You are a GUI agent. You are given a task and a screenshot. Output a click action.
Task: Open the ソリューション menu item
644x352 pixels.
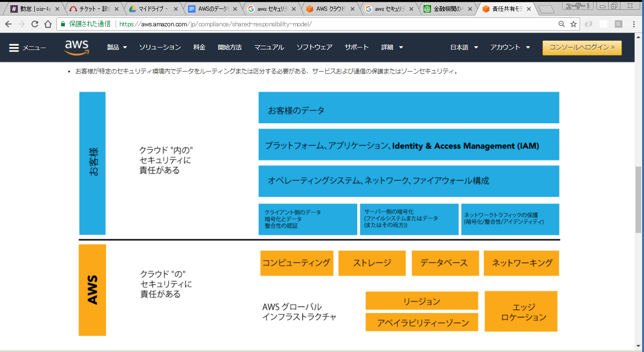coord(160,47)
